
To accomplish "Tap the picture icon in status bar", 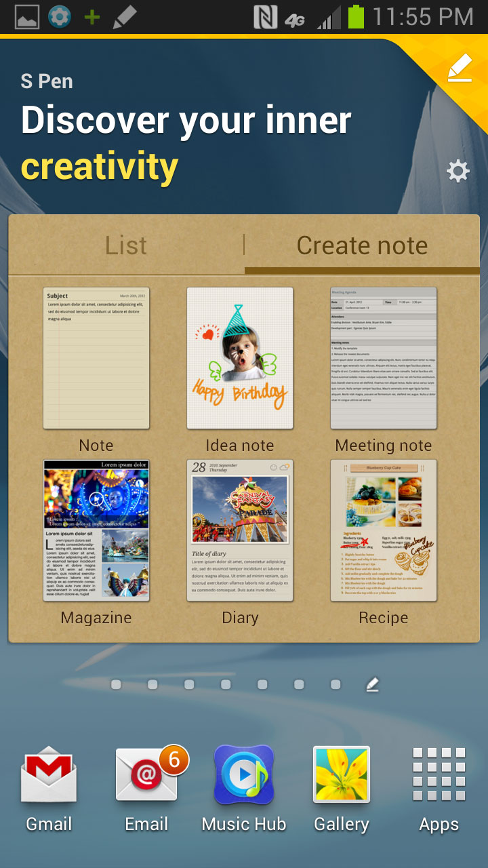I will point(27,17).
